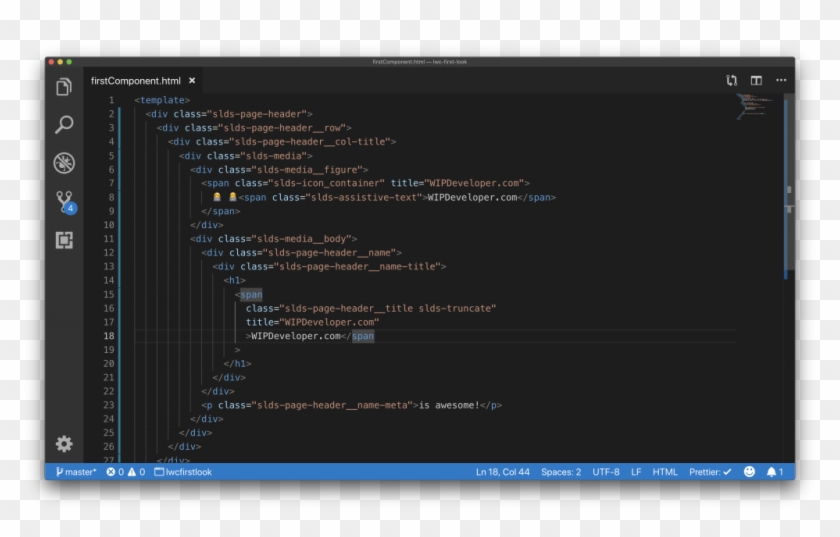Click line number 18 in the gutter

click(x=109, y=336)
